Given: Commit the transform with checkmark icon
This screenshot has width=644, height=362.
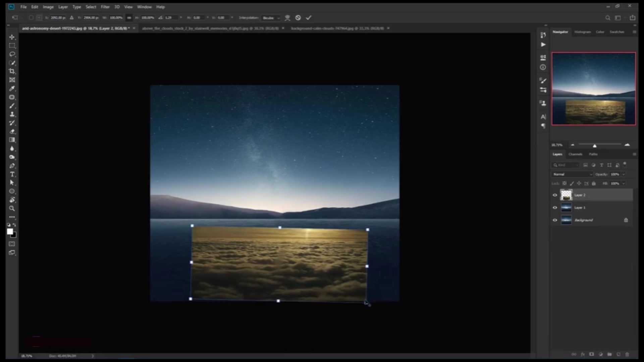Looking at the screenshot, I should tap(309, 18).
